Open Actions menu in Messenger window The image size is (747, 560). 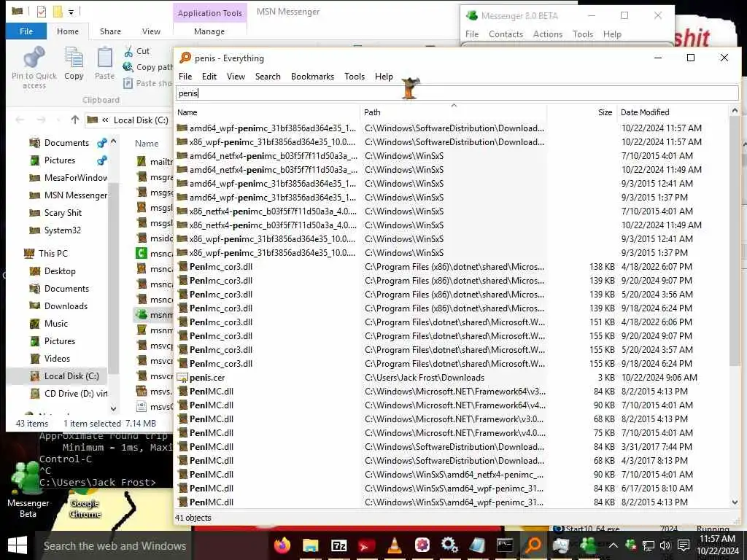point(548,34)
